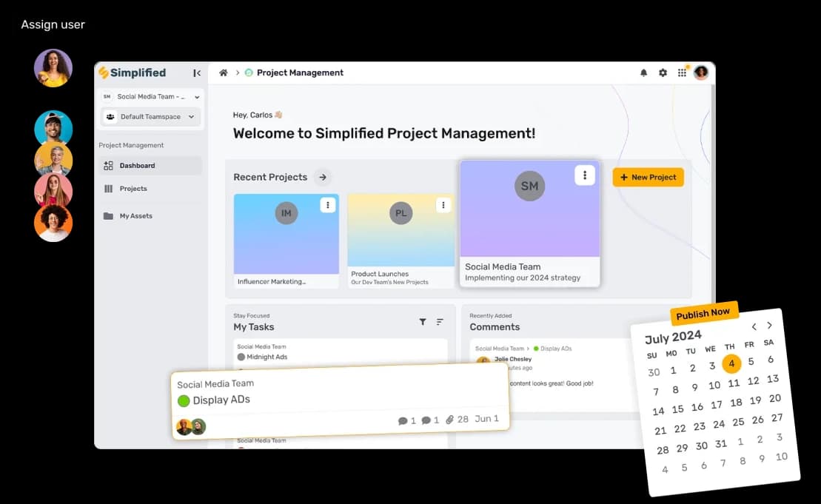This screenshot has height=504, width=821.
Task: Click the Simplified logo
Action: (x=133, y=73)
